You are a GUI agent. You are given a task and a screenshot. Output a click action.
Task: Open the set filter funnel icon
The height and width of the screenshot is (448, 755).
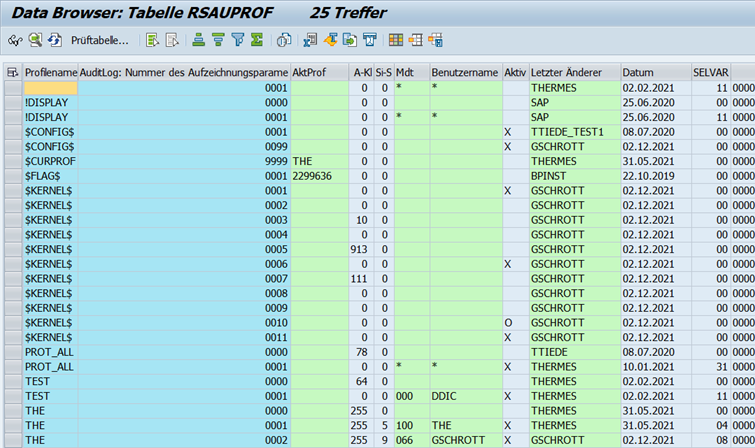click(238, 41)
